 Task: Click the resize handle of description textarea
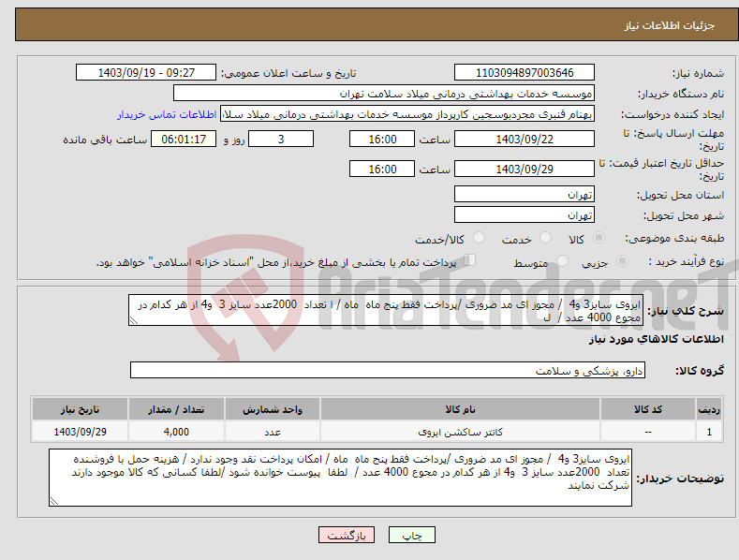point(134,320)
